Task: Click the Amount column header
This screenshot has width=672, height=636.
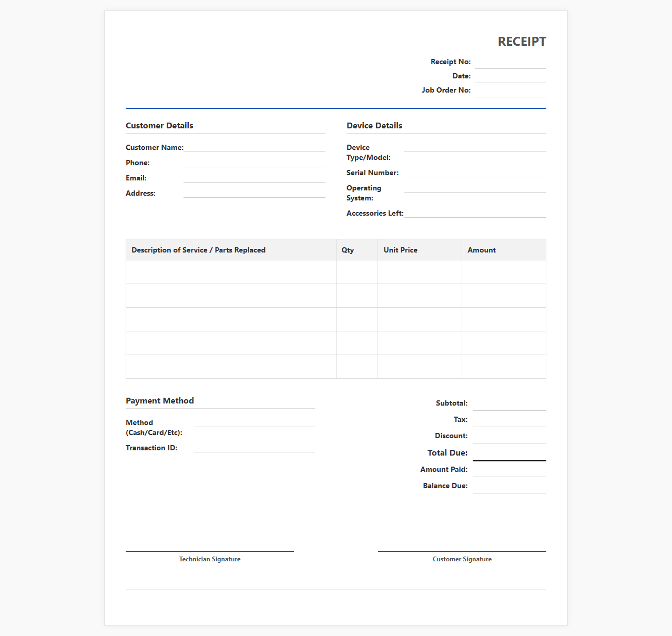Action: 504,250
